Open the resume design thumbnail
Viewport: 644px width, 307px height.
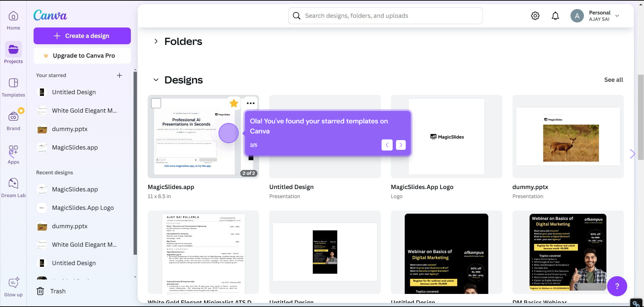[203, 252]
